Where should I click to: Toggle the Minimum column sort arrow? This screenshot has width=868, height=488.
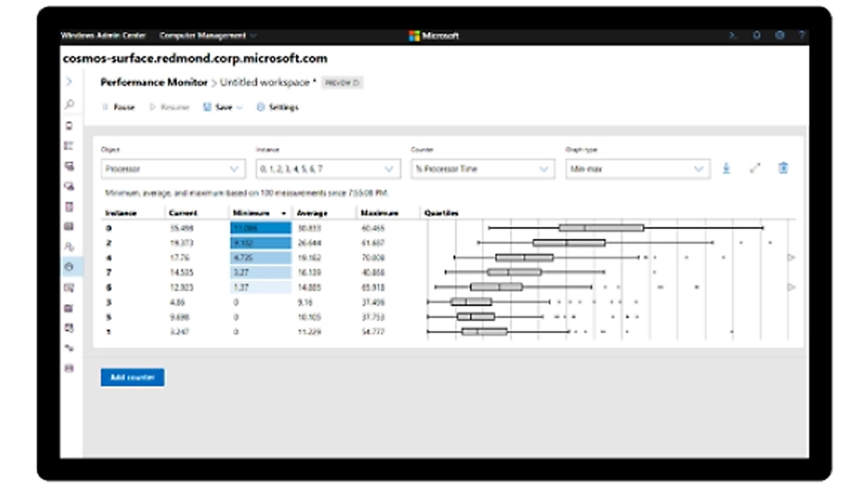point(284,213)
